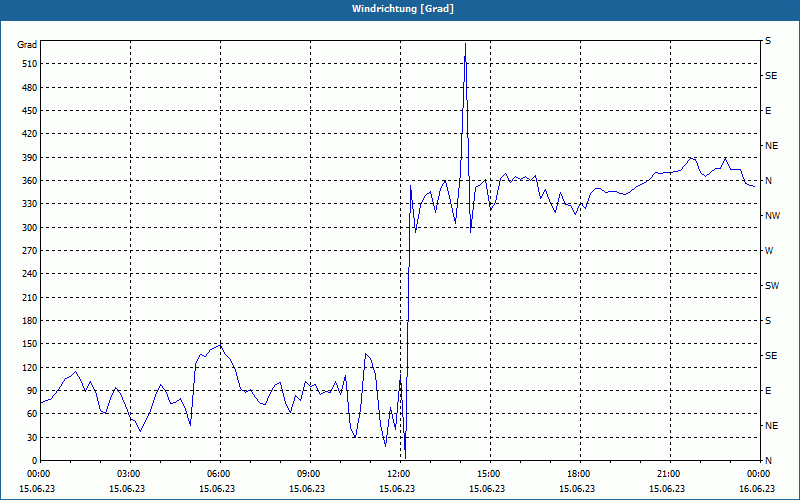This screenshot has width=800, height=500.
Task: Pick the 390 axis tick label
Action: click(30, 157)
